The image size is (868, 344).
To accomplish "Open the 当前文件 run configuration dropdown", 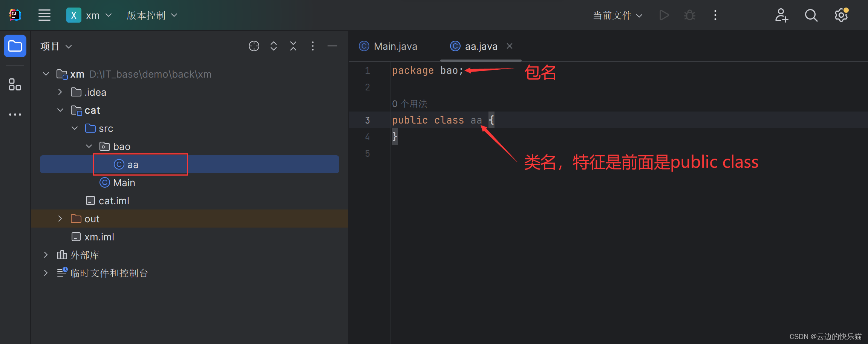I will click(617, 15).
